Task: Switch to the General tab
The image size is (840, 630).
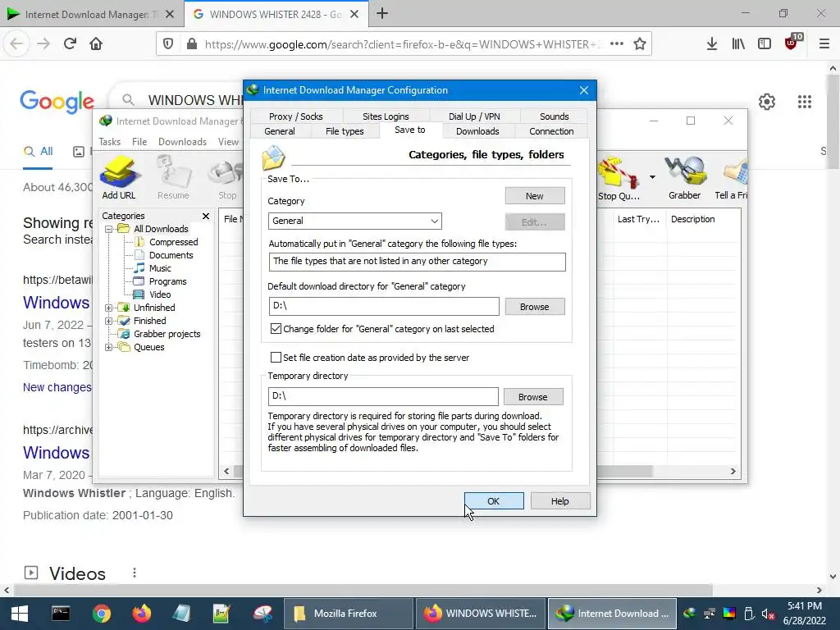Action: point(280,131)
